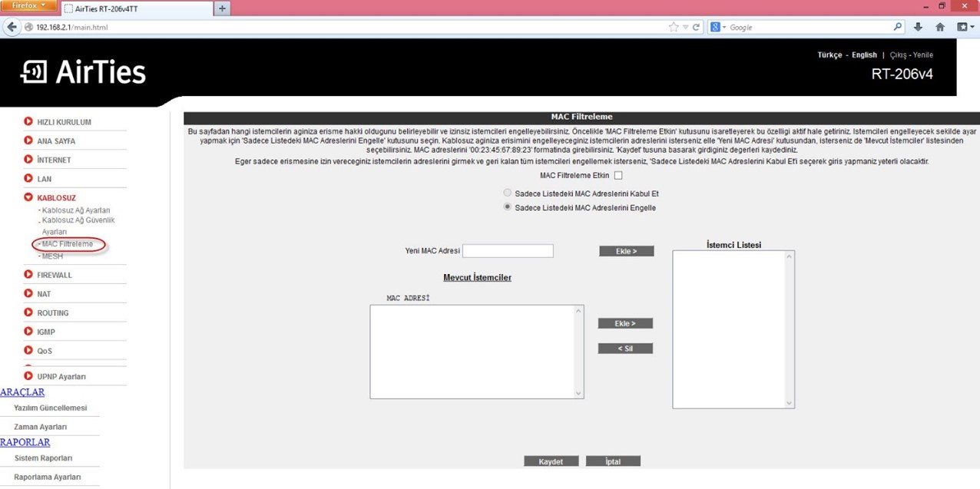Click the Çıkış logout link
Image resolution: width=980 pixels, height=489 pixels.
pos(898,55)
